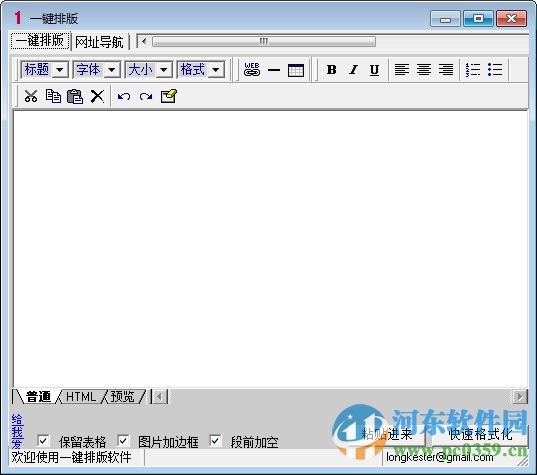Cut selection with scissors icon
Image resolution: width=537 pixels, height=475 pixels.
31,96
